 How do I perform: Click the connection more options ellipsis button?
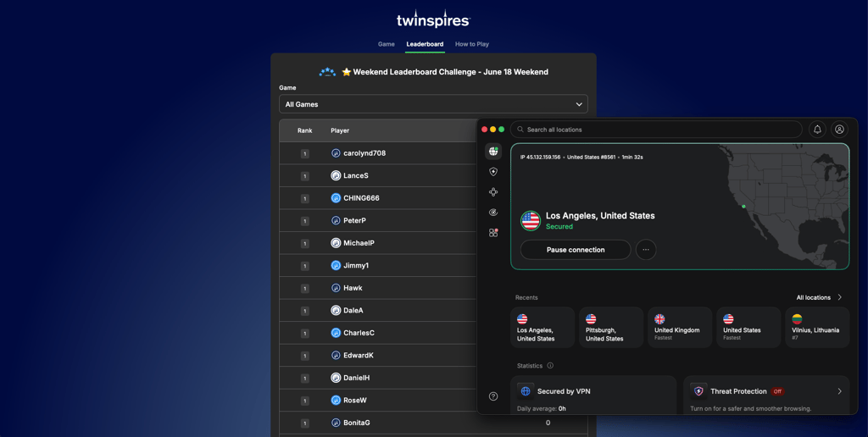pos(646,250)
